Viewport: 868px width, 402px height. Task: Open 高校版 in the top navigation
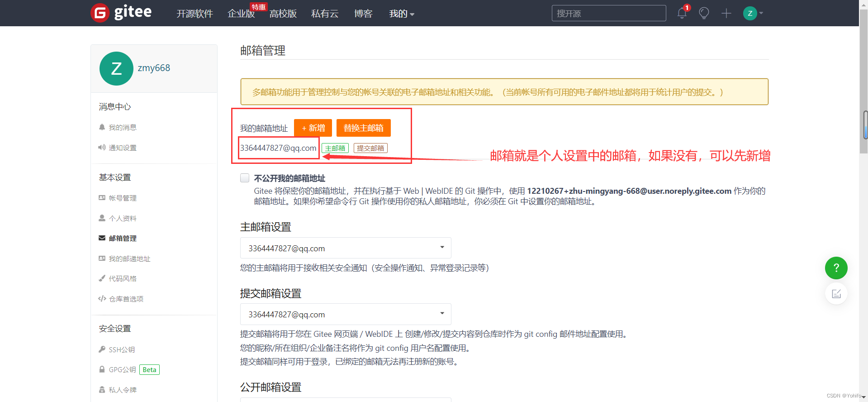tap(283, 14)
